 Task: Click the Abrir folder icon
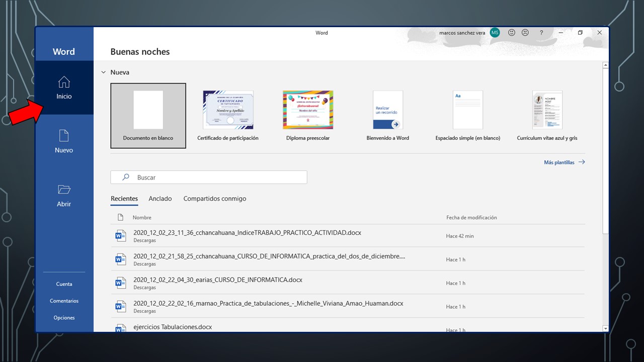tap(64, 190)
